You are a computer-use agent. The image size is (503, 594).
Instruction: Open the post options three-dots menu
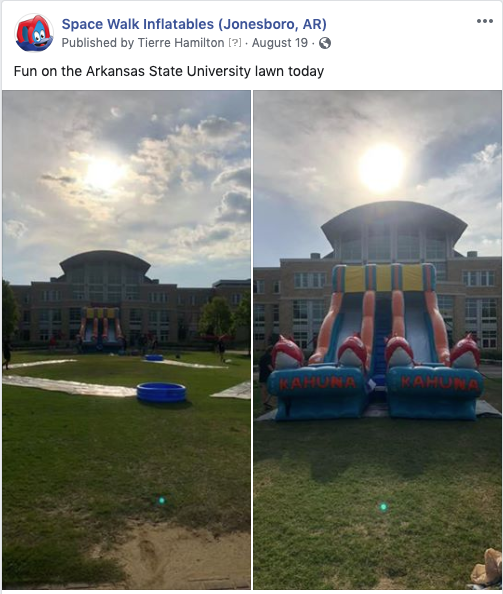click(x=484, y=21)
